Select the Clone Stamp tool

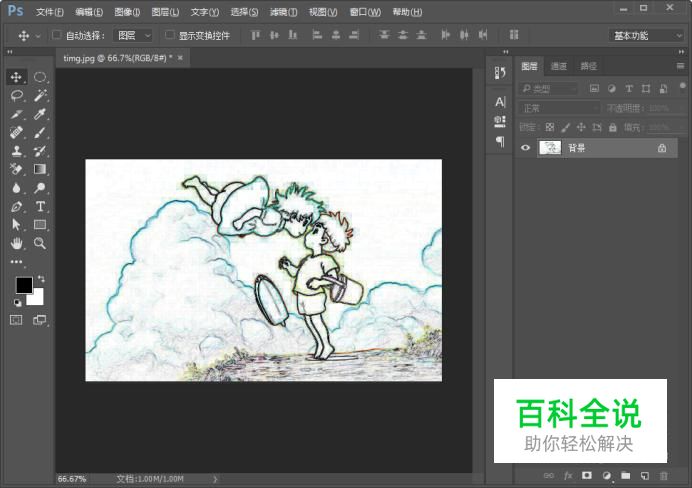coord(16,151)
